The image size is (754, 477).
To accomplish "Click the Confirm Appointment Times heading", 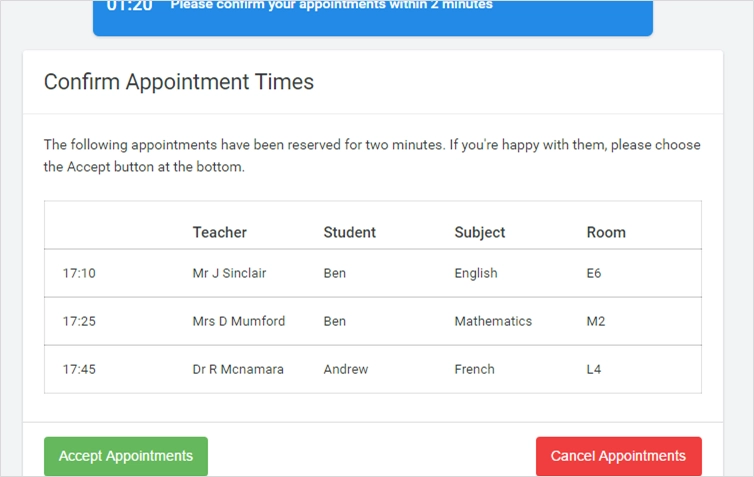I will click(x=179, y=82).
